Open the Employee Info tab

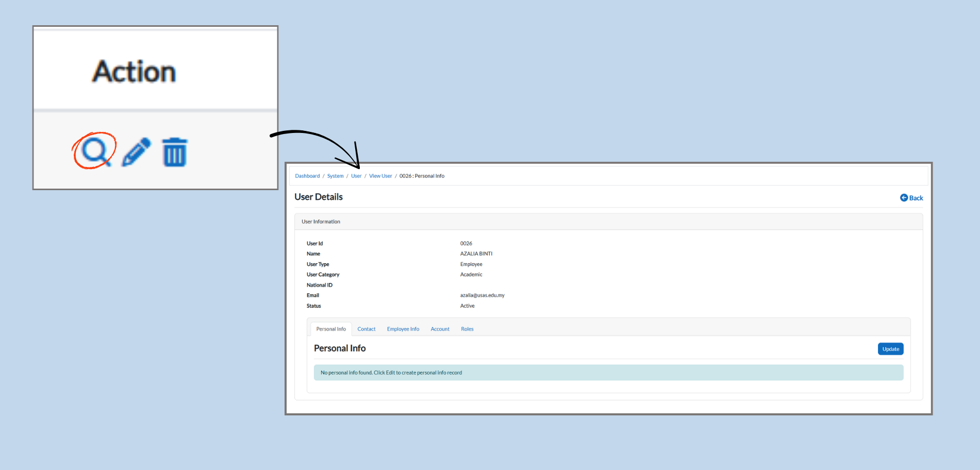(403, 329)
